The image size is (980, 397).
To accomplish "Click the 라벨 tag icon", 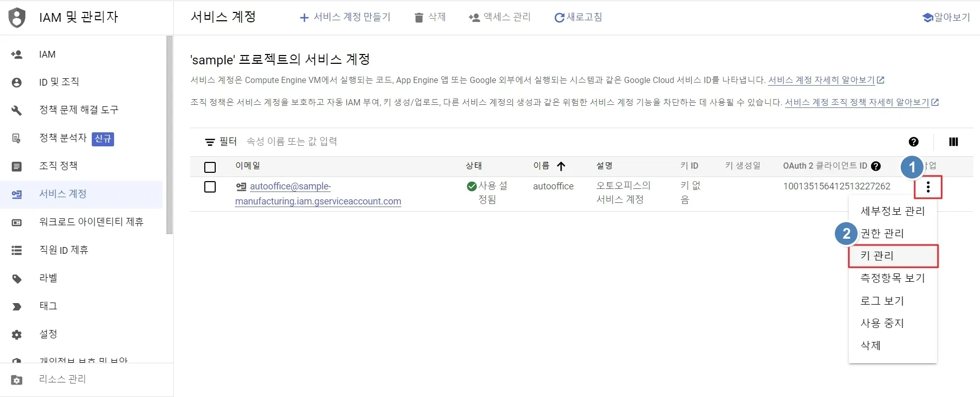I will (17, 279).
